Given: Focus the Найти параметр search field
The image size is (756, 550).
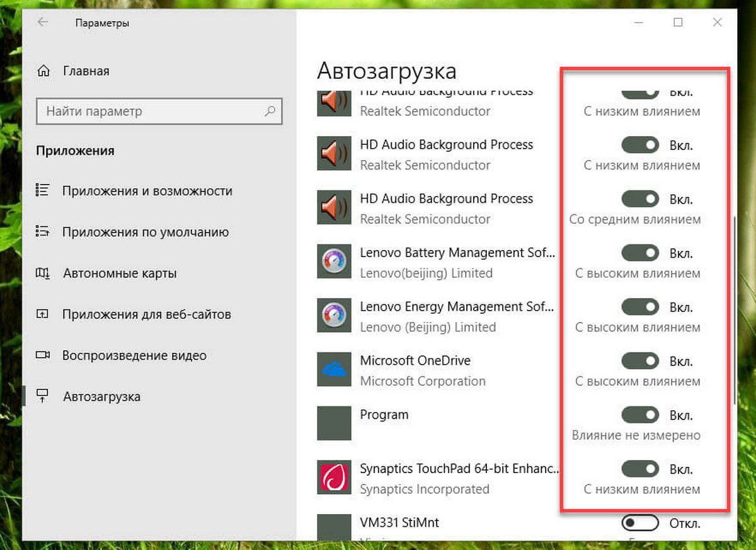Looking at the screenshot, I should coord(159,111).
